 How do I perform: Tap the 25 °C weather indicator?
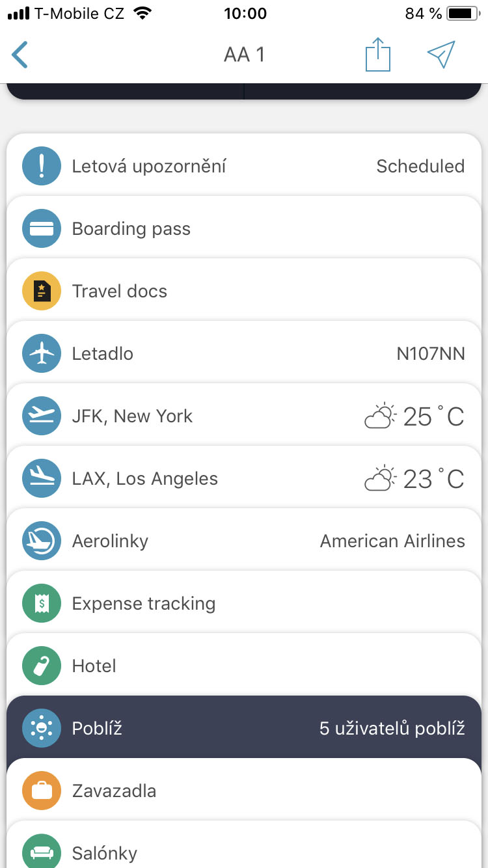click(415, 416)
